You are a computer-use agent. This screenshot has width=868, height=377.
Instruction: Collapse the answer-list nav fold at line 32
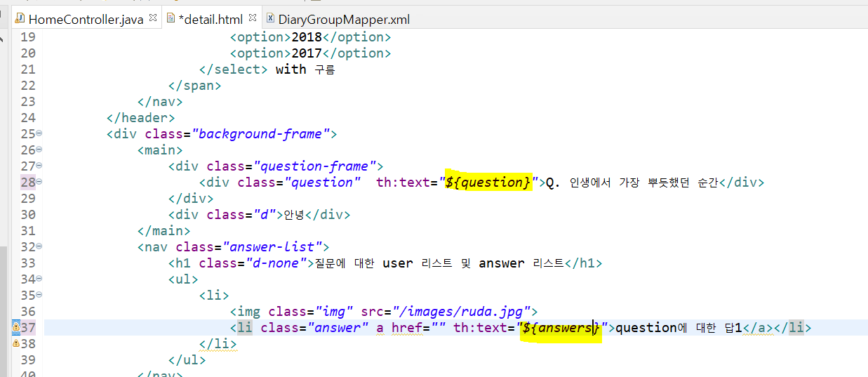click(39, 246)
